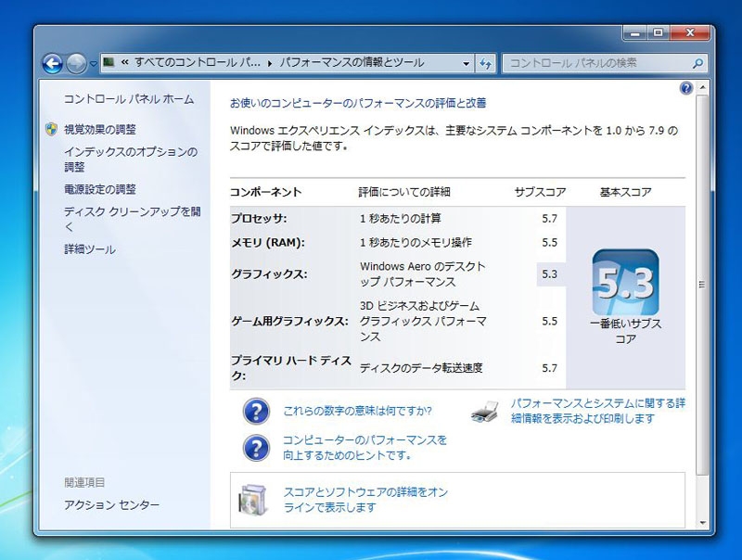Click the vertical scrollbar thumb

[701, 283]
